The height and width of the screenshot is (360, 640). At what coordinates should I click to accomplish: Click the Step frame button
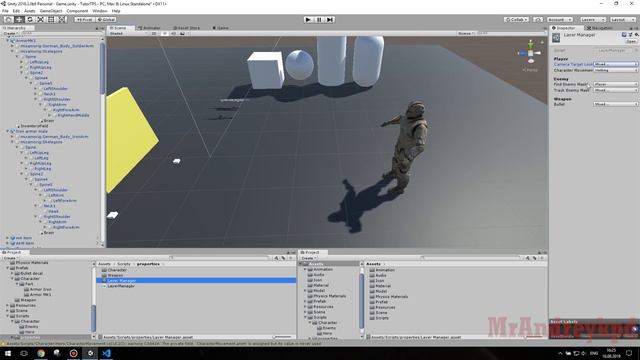[x=330, y=20]
